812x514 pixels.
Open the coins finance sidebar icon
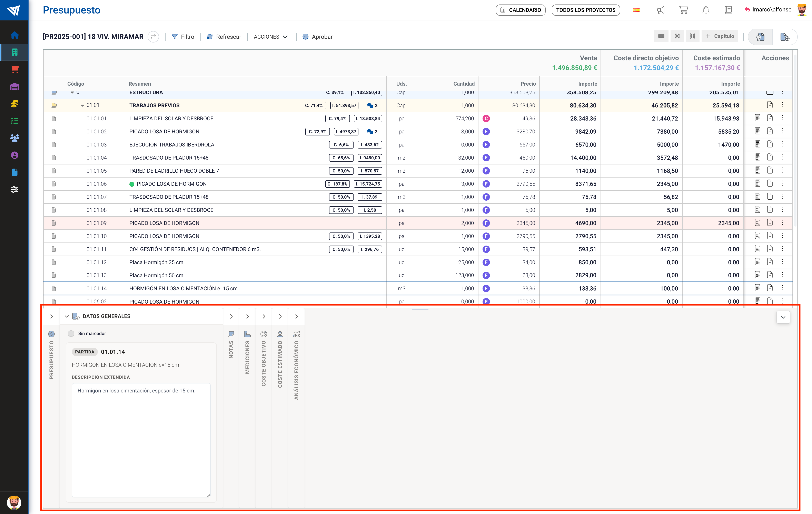(14, 104)
